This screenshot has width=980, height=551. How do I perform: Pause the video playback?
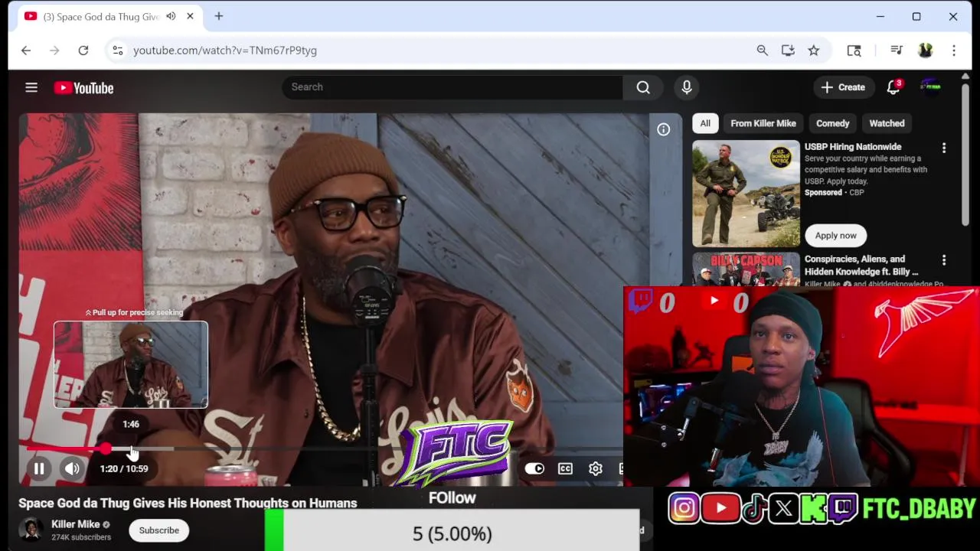(x=39, y=468)
